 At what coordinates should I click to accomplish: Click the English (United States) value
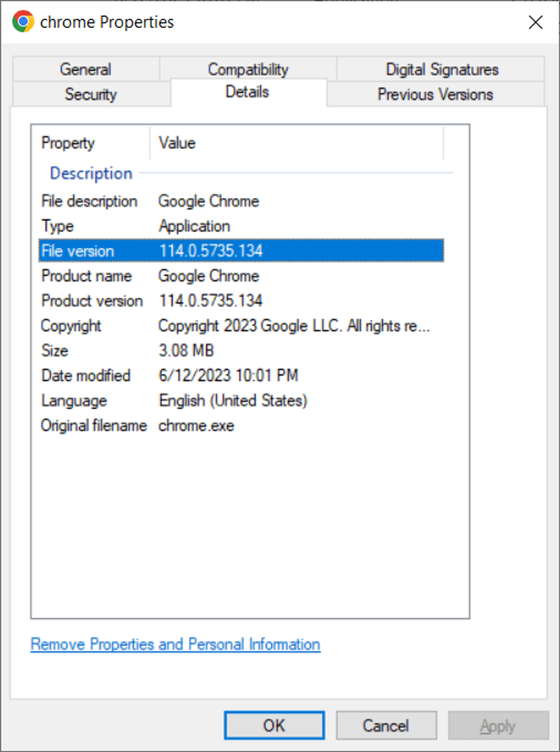tap(233, 401)
